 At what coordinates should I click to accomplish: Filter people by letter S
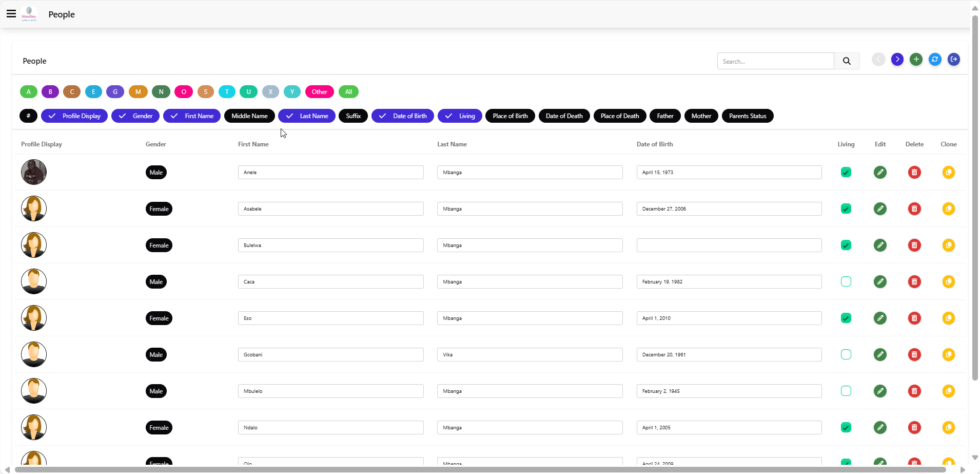pyautogui.click(x=206, y=92)
